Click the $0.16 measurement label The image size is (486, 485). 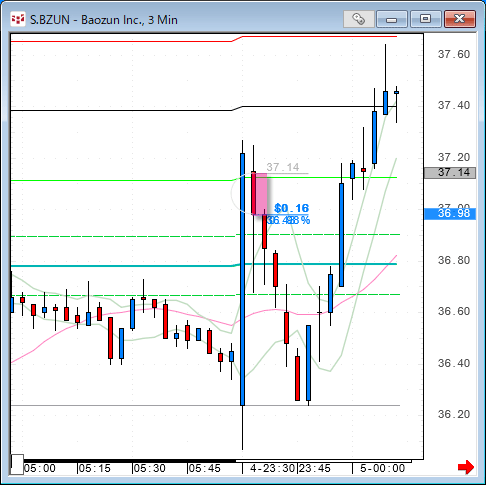292,208
